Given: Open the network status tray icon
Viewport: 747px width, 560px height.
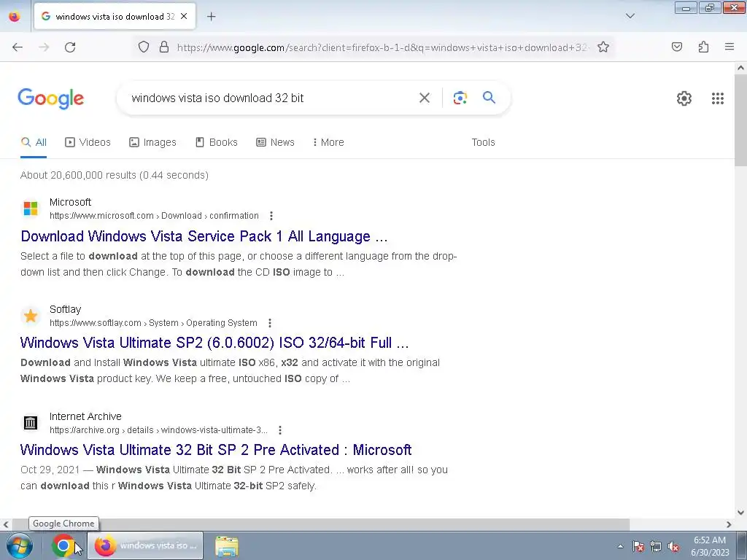Looking at the screenshot, I should coord(656,546).
